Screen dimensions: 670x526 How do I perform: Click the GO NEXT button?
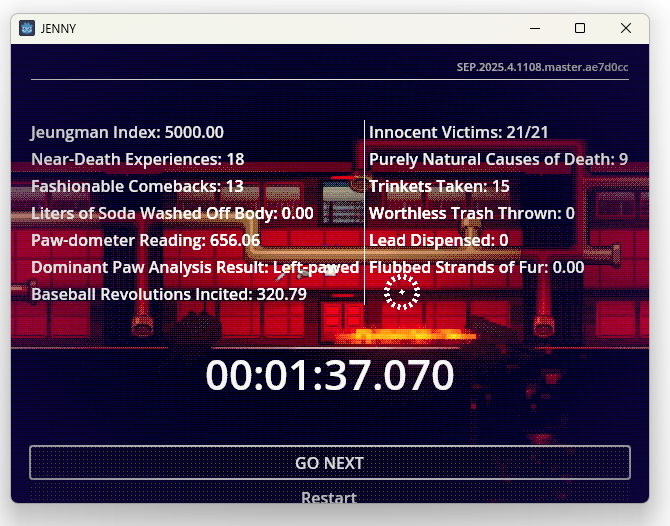coord(329,463)
